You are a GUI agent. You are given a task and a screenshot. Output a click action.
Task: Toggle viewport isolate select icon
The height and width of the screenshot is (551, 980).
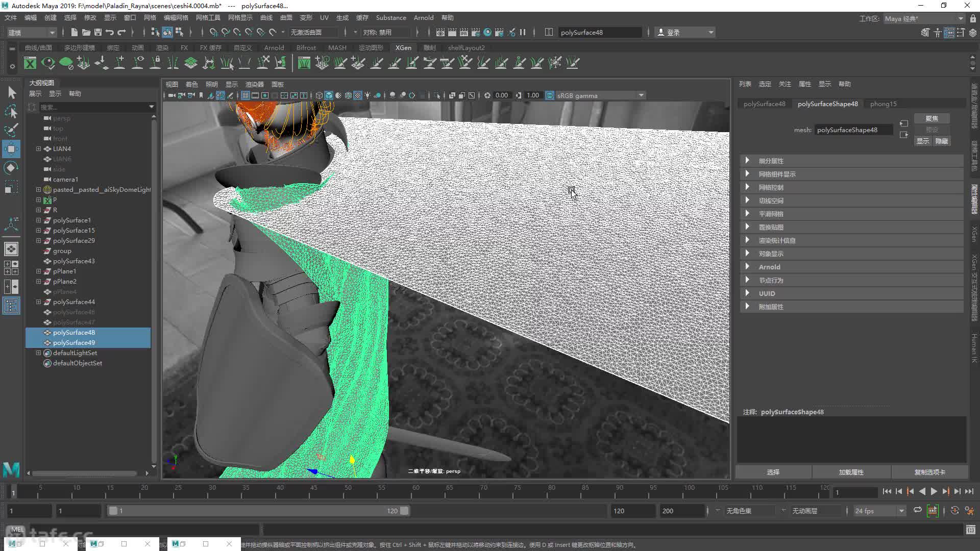(436, 95)
